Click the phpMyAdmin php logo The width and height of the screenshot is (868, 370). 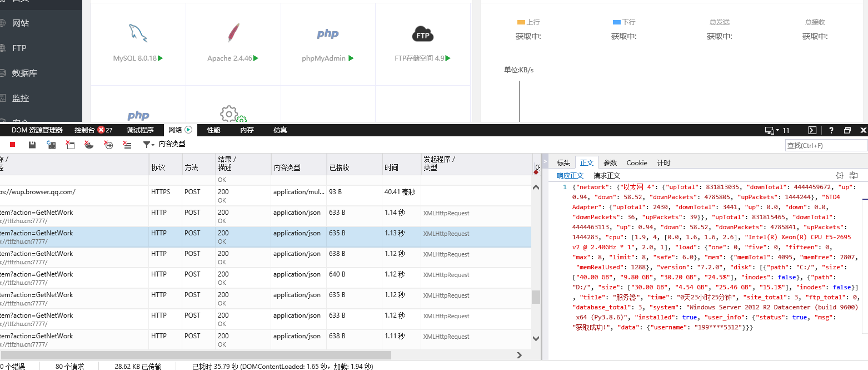point(328,34)
